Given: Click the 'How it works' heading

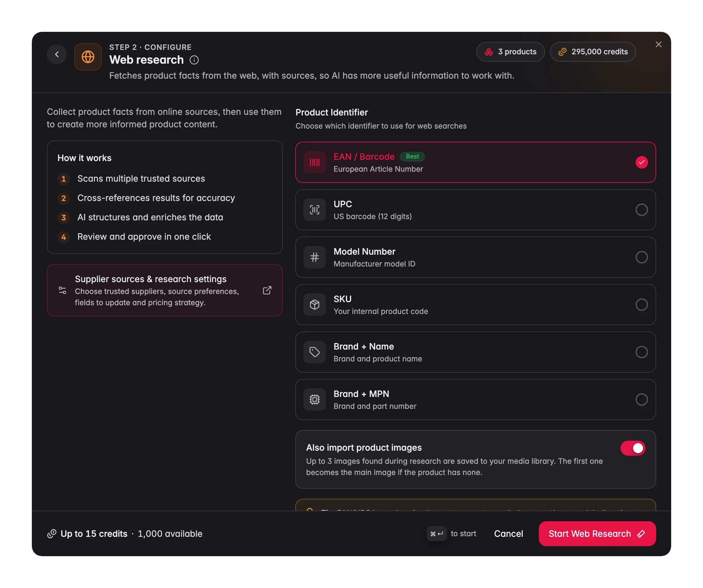Looking at the screenshot, I should [84, 158].
